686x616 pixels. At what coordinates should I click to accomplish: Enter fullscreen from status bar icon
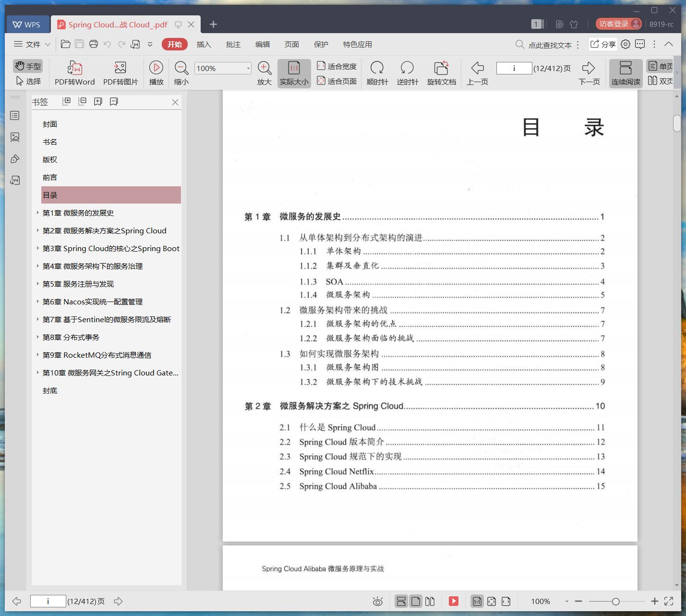pos(669,601)
